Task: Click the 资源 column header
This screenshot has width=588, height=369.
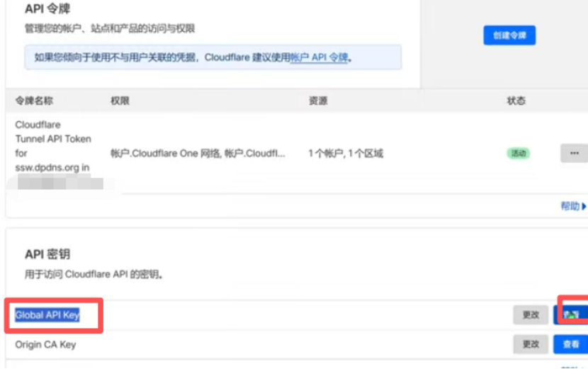Action: click(x=318, y=101)
